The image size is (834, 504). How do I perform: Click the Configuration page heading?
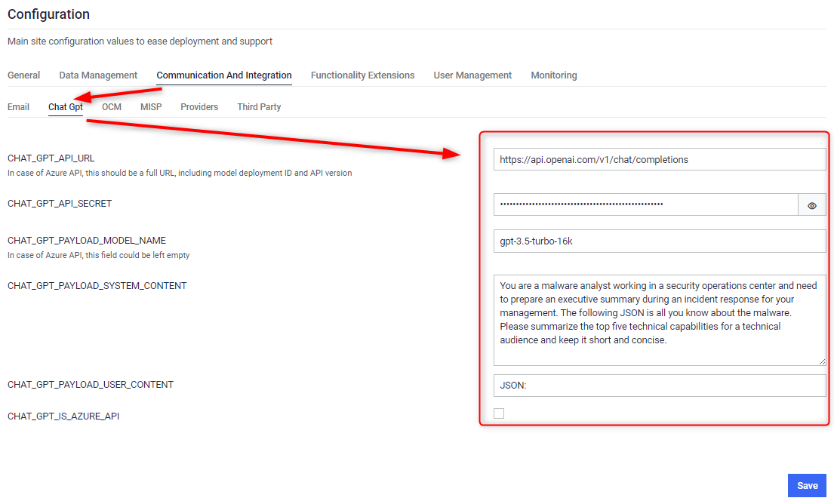(48, 14)
